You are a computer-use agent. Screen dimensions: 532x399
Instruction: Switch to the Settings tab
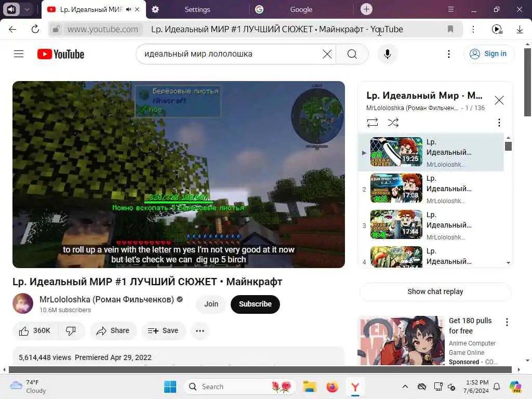click(197, 9)
